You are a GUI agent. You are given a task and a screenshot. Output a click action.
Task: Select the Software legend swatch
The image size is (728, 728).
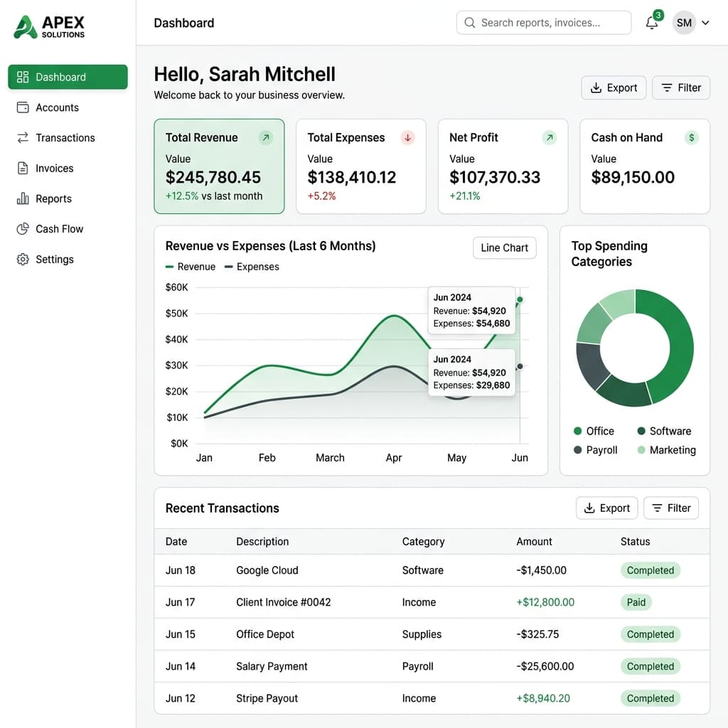pyautogui.click(x=641, y=432)
